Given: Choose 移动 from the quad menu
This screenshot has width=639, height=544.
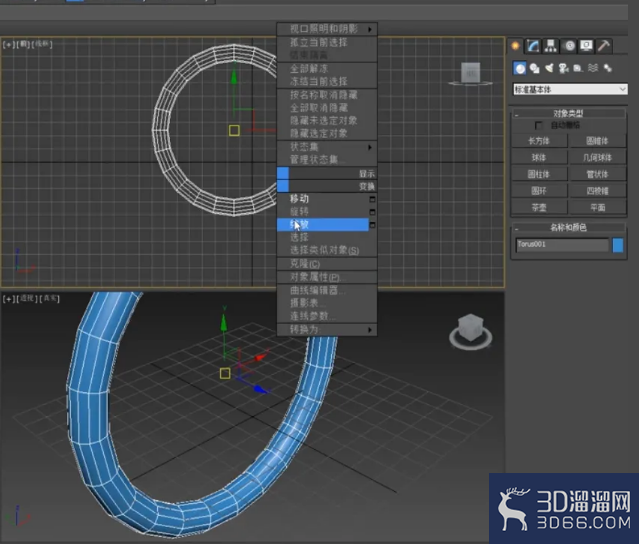Looking at the screenshot, I should pos(323,199).
